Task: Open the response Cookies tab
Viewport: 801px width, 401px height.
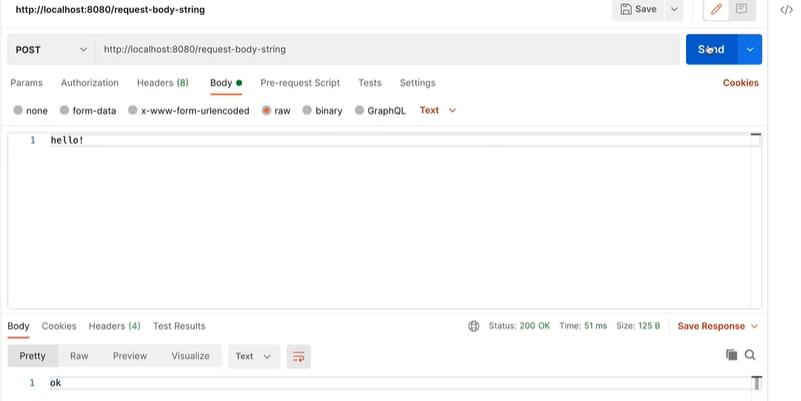Action: 59,326
